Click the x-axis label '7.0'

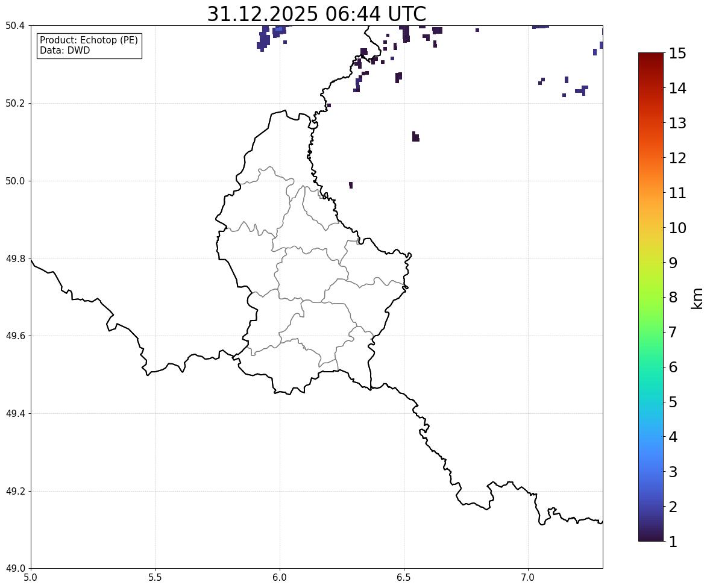[x=528, y=578]
